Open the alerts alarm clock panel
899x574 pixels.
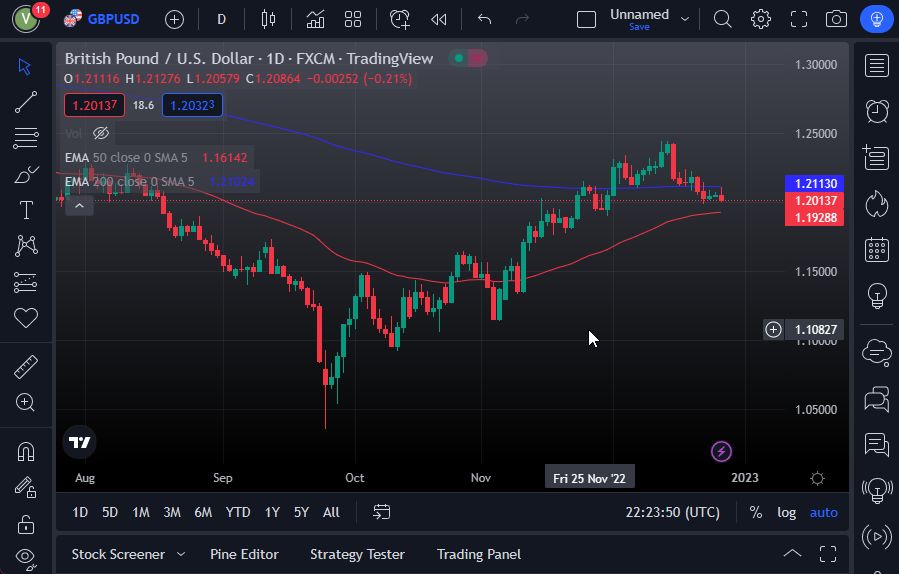(x=877, y=110)
